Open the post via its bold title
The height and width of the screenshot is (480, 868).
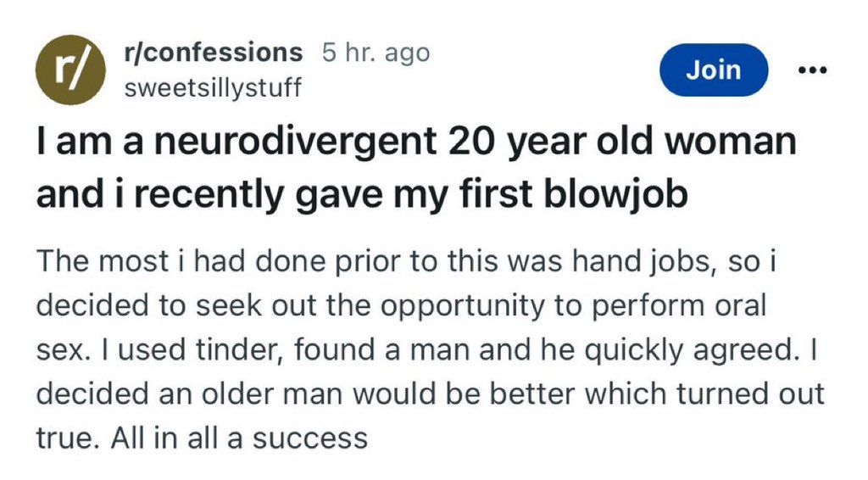click(415, 167)
